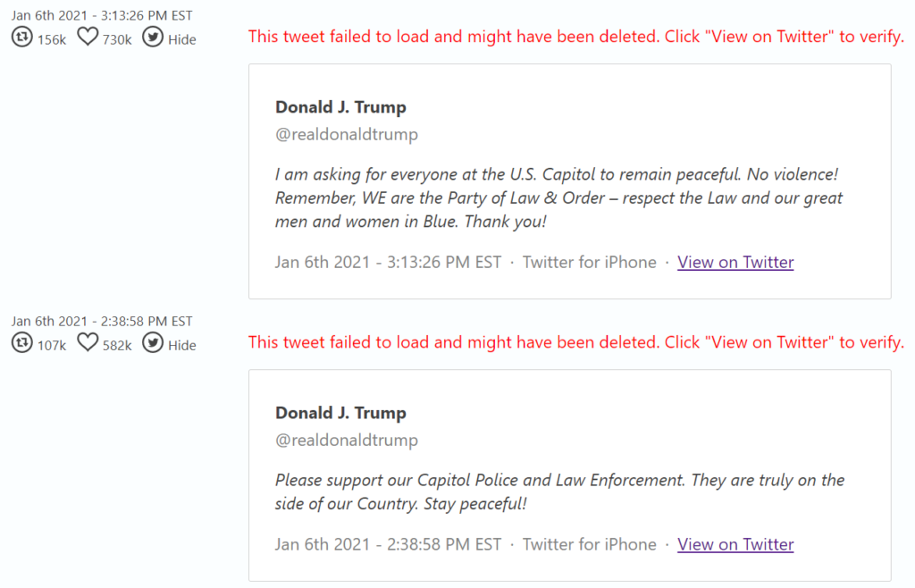915x588 pixels.
Task: Click 730k likes count
Action: [x=117, y=39]
